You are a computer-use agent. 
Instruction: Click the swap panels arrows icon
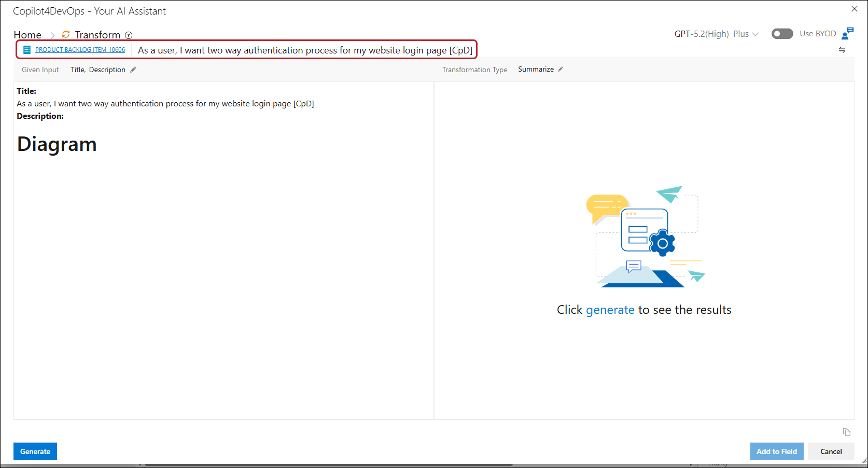(842, 50)
